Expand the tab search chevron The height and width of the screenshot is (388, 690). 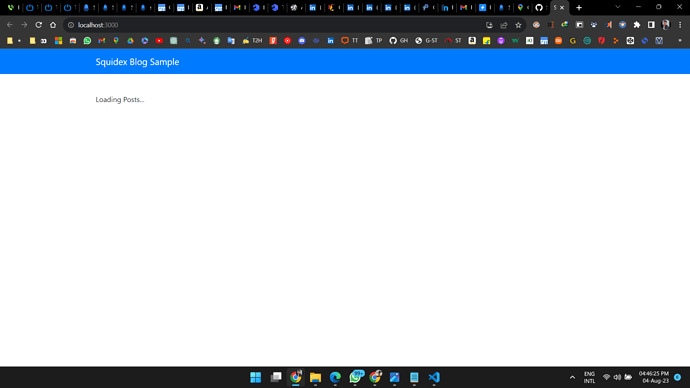point(618,7)
